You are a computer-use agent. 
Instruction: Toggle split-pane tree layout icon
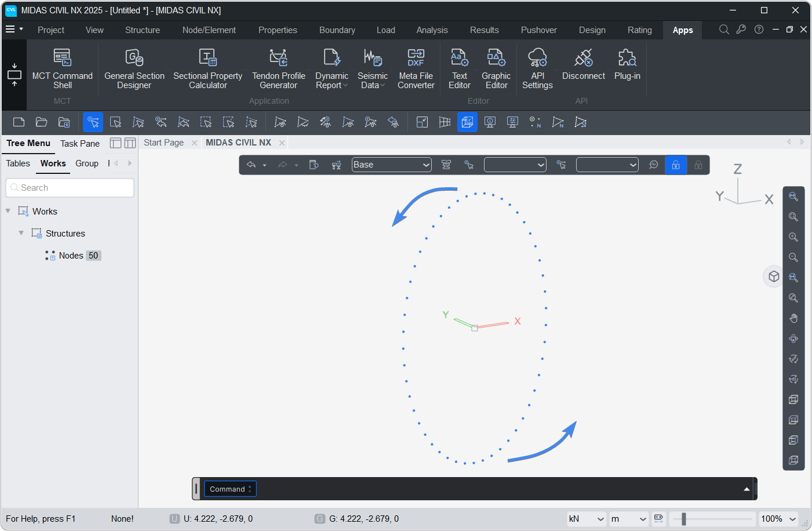point(130,143)
